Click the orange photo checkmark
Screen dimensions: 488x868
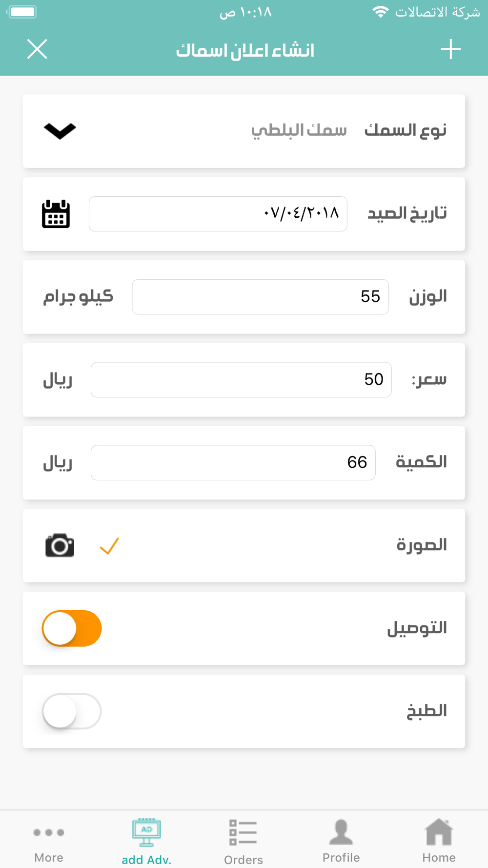click(x=109, y=546)
